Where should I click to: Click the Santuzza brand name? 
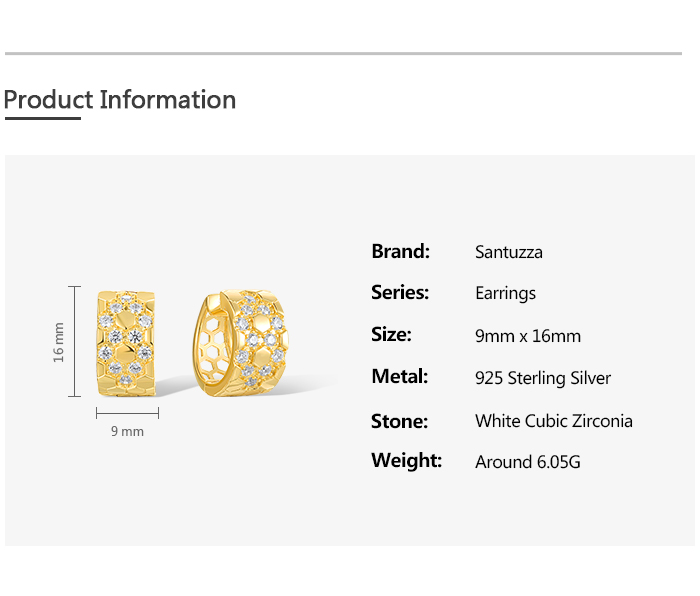[508, 252]
